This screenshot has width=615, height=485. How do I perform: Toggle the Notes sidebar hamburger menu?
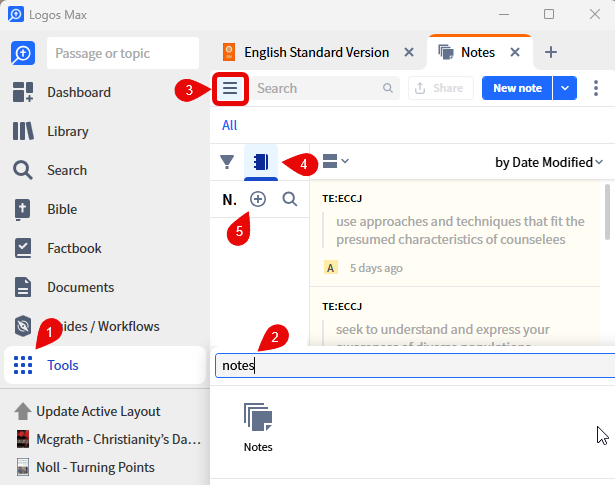[x=230, y=88]
